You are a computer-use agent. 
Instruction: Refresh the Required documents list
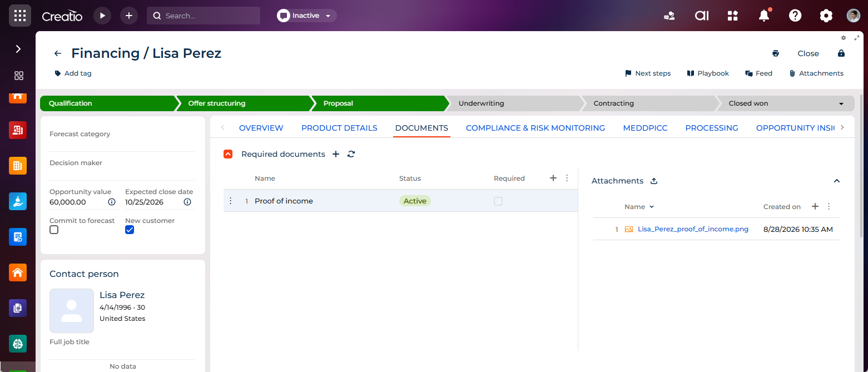point(351,154)
